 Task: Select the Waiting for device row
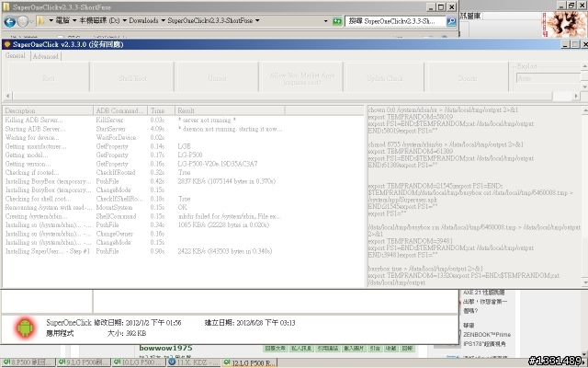pyautogui.click(x=144, y=137)
